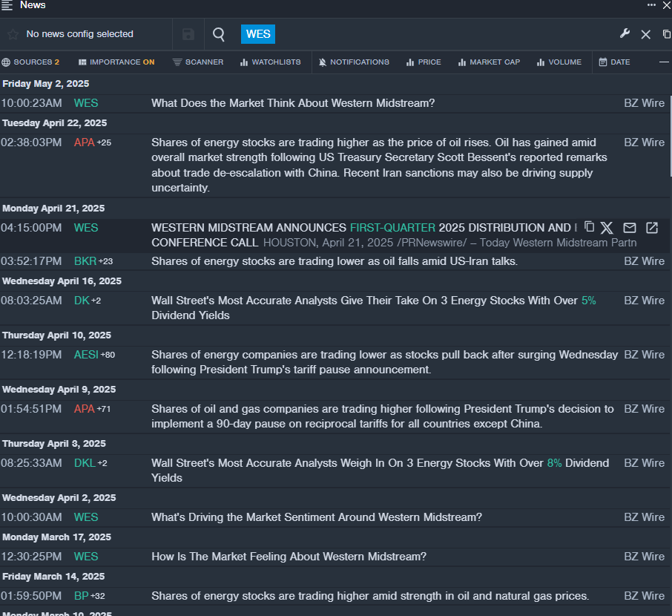
Task: Select the 'No news config selected' field
Action: (x=79, y=34)
